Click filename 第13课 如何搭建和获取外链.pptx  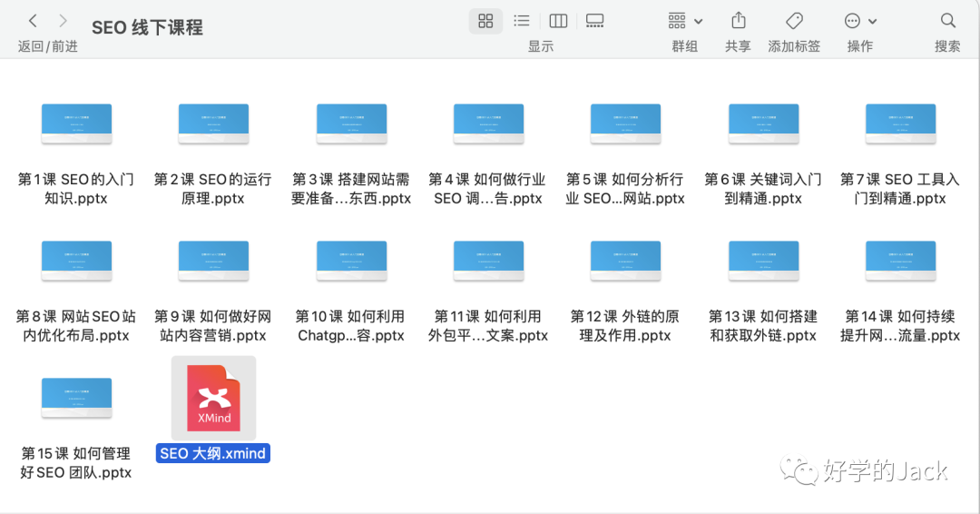[x=763, y=326]
